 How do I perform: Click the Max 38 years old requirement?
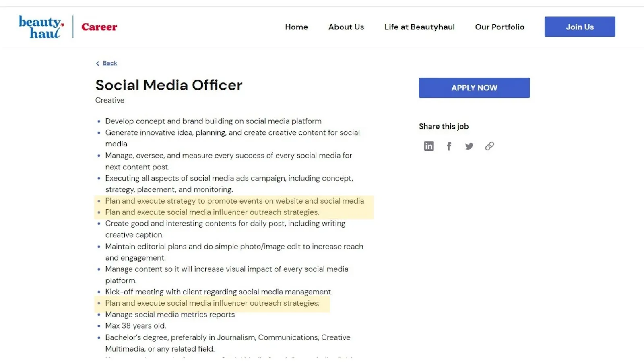[135, 326]
